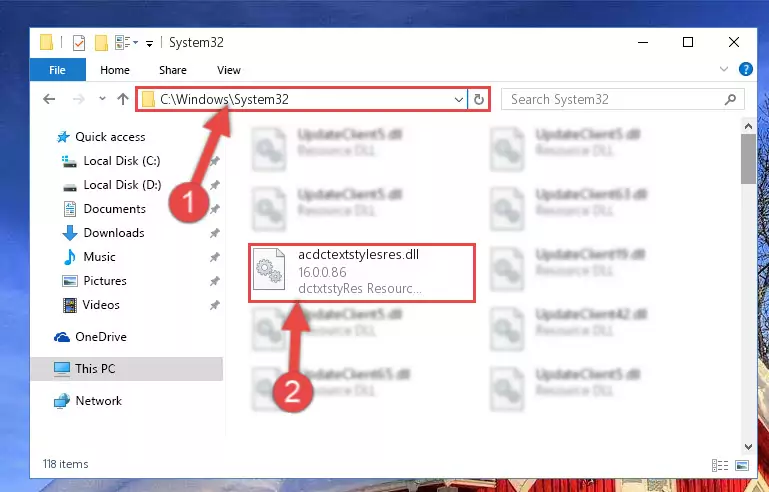The height and width of the screenshot is (492, 769).
Task: Click the pin icon next to Music
Action: click(x=215, y=257)
